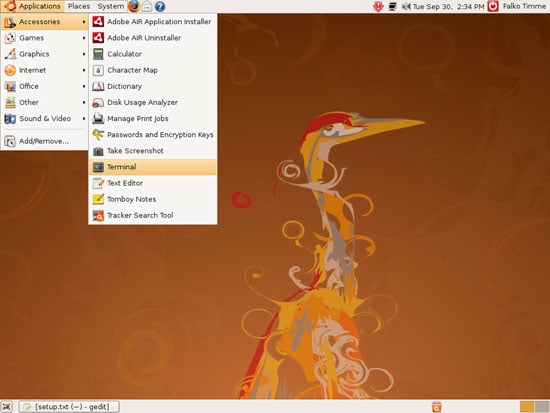Click the date and time clock

pyautogui.click(x=448, y=6)
